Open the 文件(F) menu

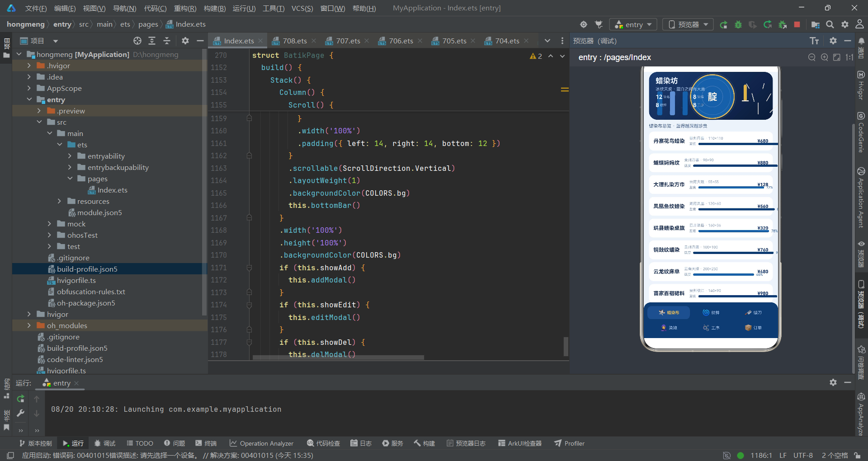[x=36, y=8]
